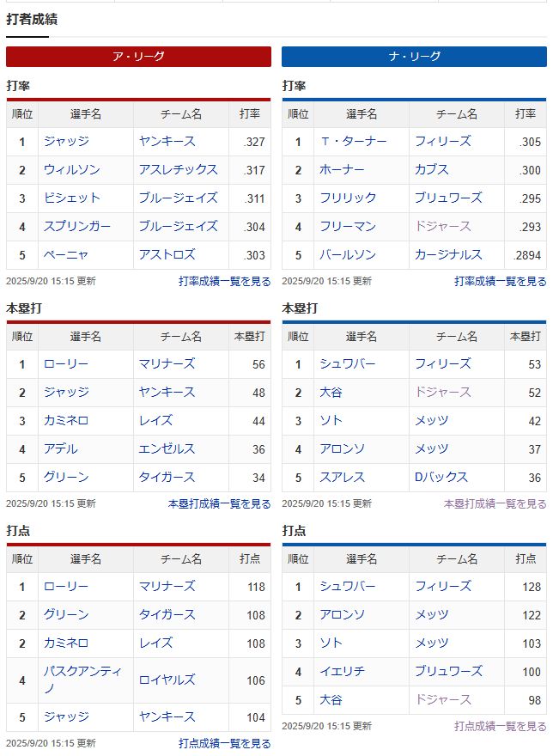This screenshot has width=553, height=756.
Task: View National League 本塁打成績一覧を見る link
Action: point(495,504)
